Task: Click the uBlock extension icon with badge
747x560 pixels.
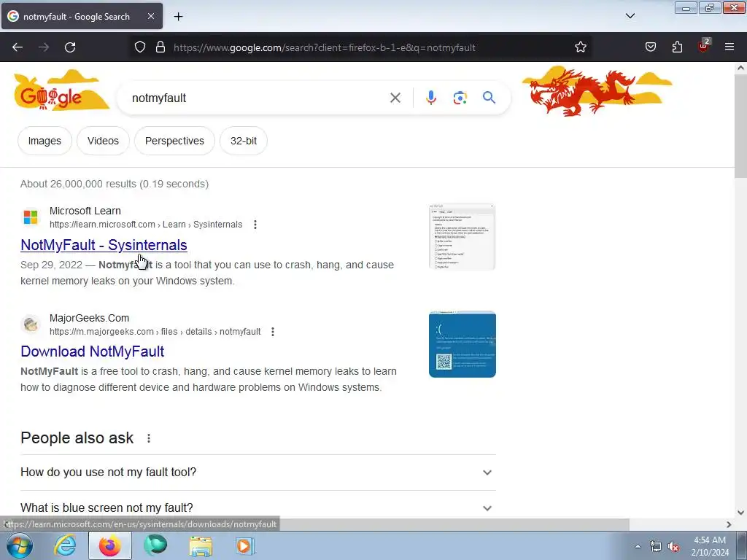Action: pos(704,46)
